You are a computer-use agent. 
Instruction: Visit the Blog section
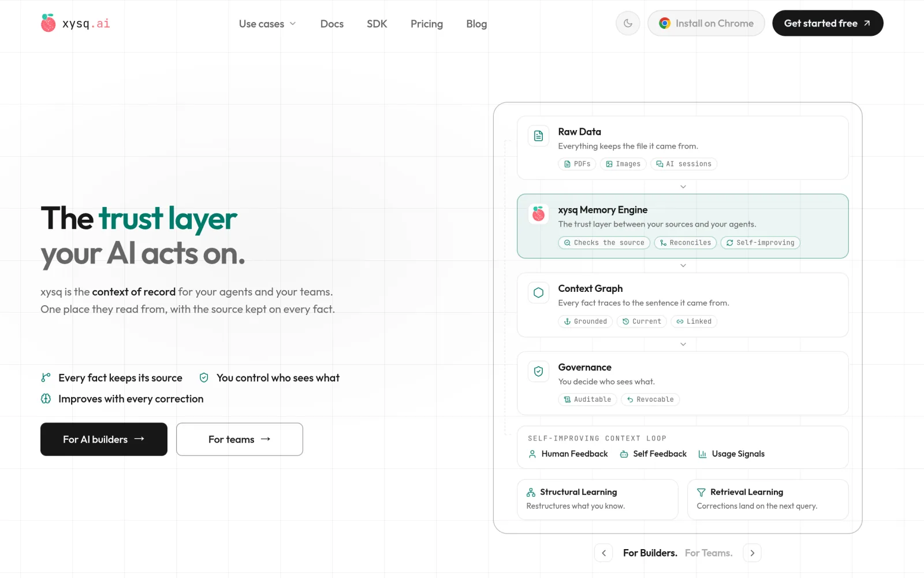point(476,24)
